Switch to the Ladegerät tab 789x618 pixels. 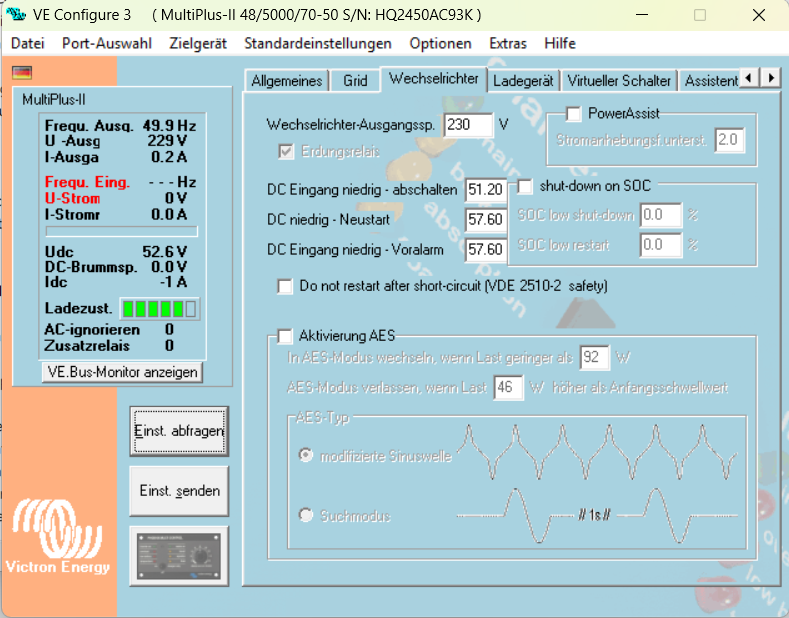pos(523,81)
